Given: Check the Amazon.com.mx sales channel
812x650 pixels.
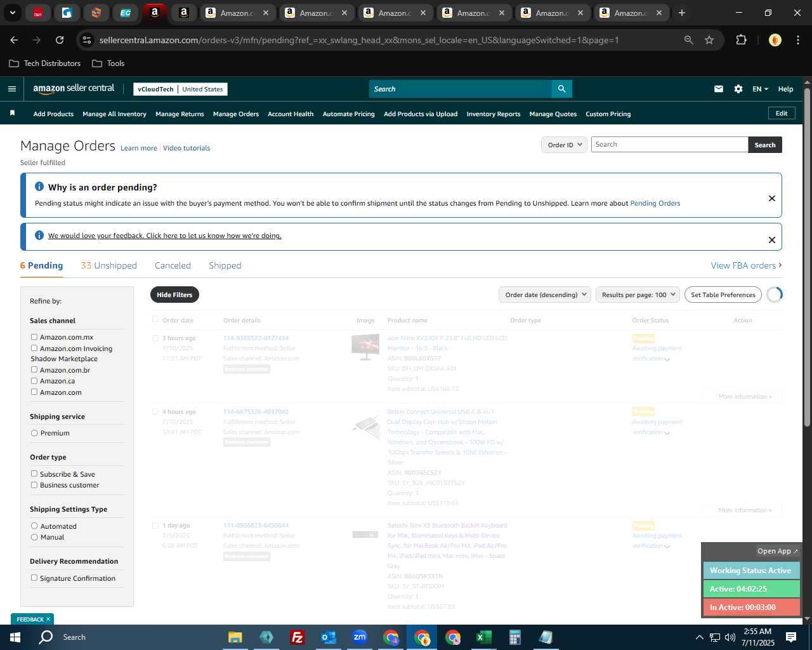Looking at the screenshot, I should (34, 337).
